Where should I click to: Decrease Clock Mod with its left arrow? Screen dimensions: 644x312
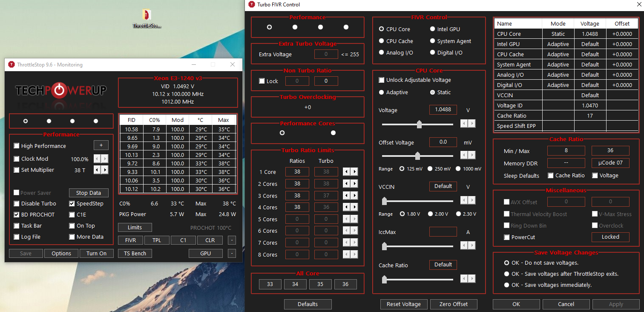97,159
